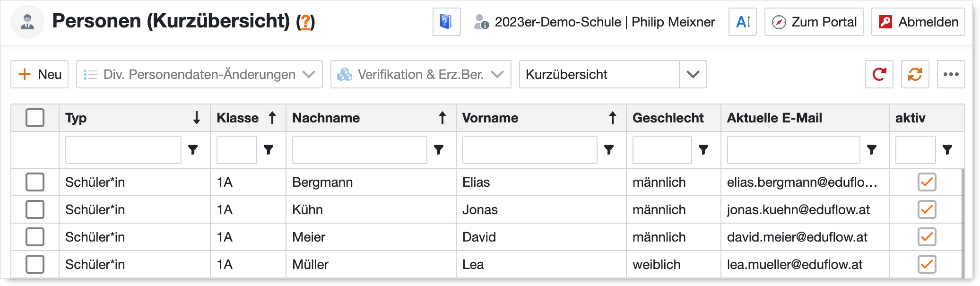Click the Neu button

pyautogui.click(x=40, y=74)
